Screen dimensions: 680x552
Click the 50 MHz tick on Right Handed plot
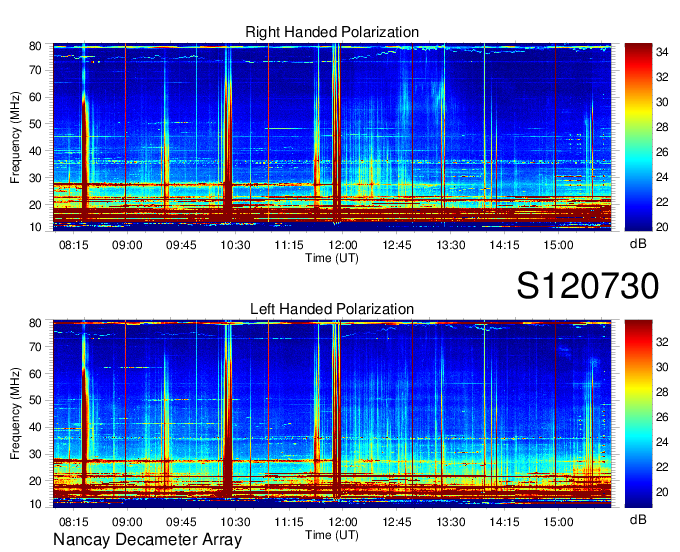(35, 124)
